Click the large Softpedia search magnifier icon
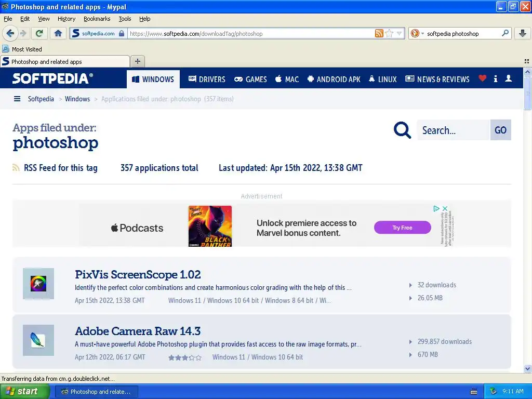This screenshot has width=532, height=399. click(402, 130)
